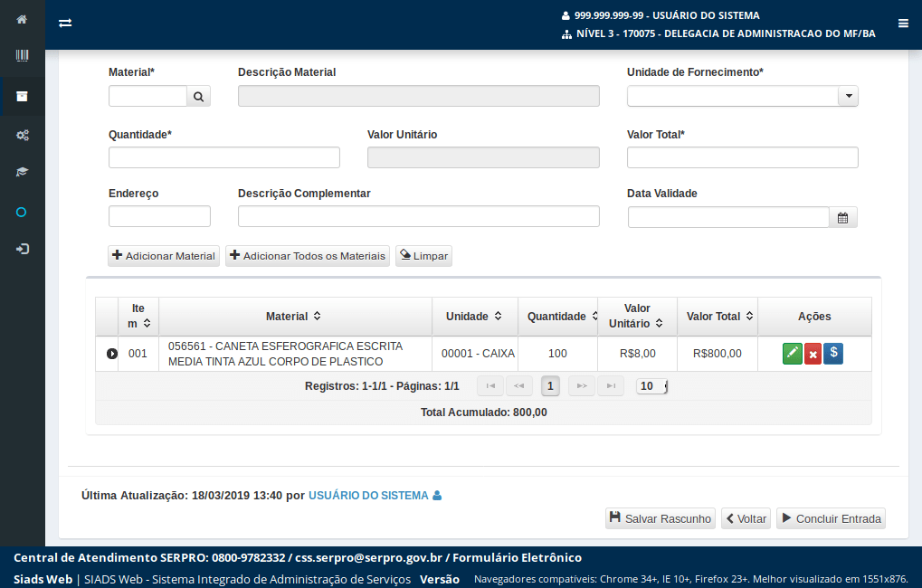Viewport: 922px width, 588px height.
Task: Open the blue dollar action for item 001
Action: point(833,354)
